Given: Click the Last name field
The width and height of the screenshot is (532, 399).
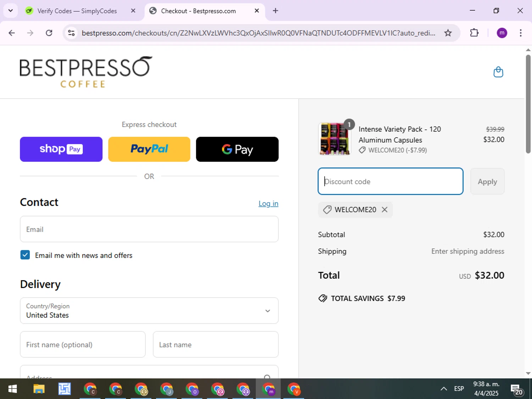Looking at the screenshot, I should [216, 344].
